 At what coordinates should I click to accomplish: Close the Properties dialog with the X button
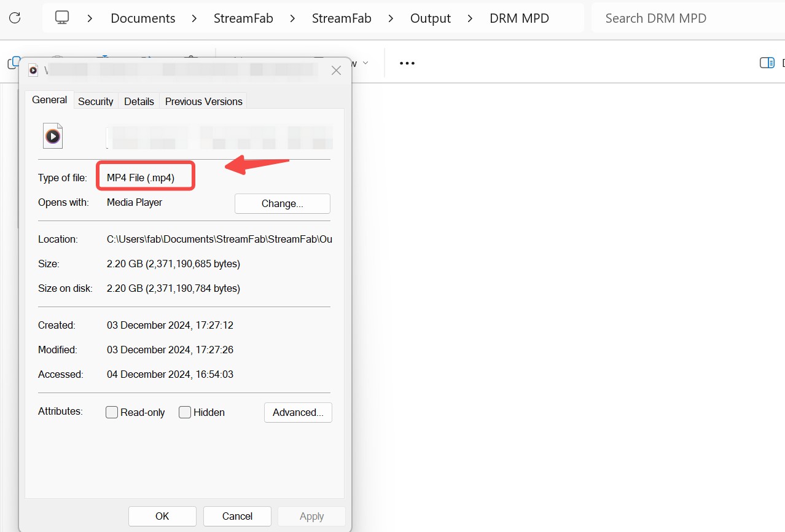336,71
